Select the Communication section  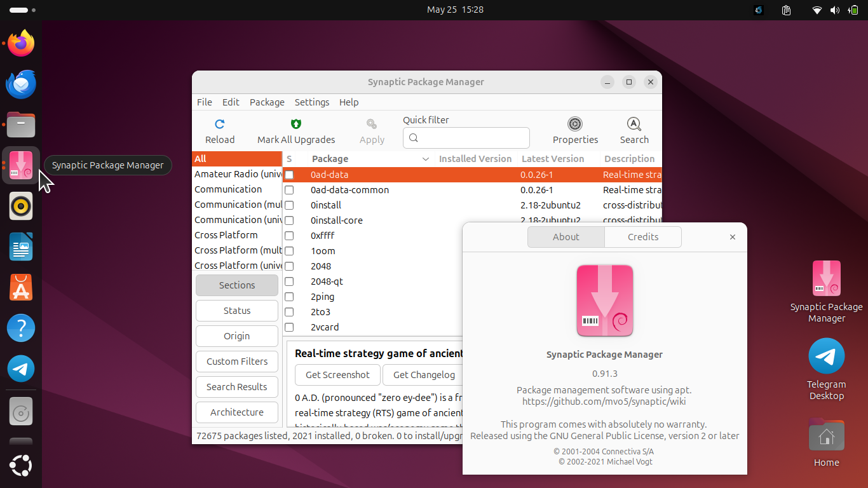point(237,189)
